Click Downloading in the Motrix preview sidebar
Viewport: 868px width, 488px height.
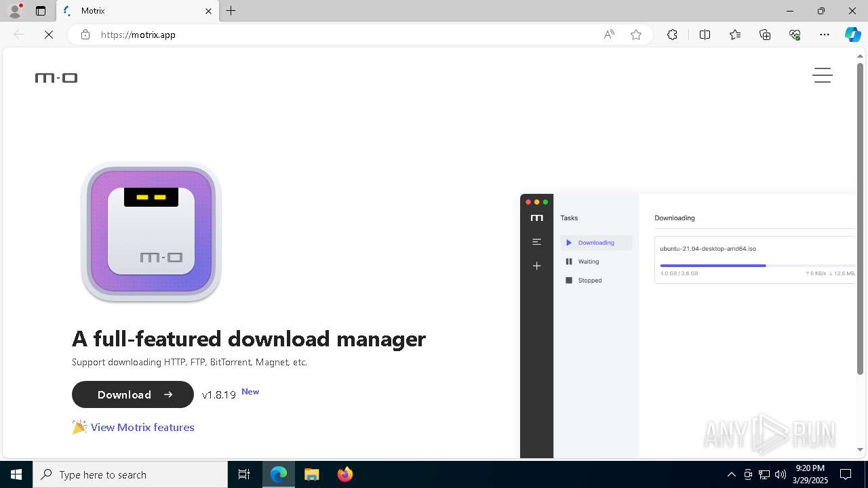pyautogui.click(x=596, y=243)
